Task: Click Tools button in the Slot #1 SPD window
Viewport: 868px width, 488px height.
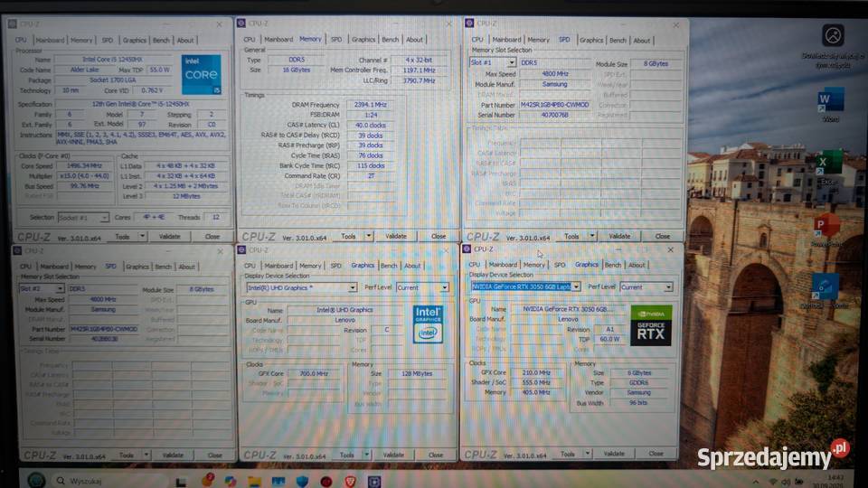Action: 571,236
